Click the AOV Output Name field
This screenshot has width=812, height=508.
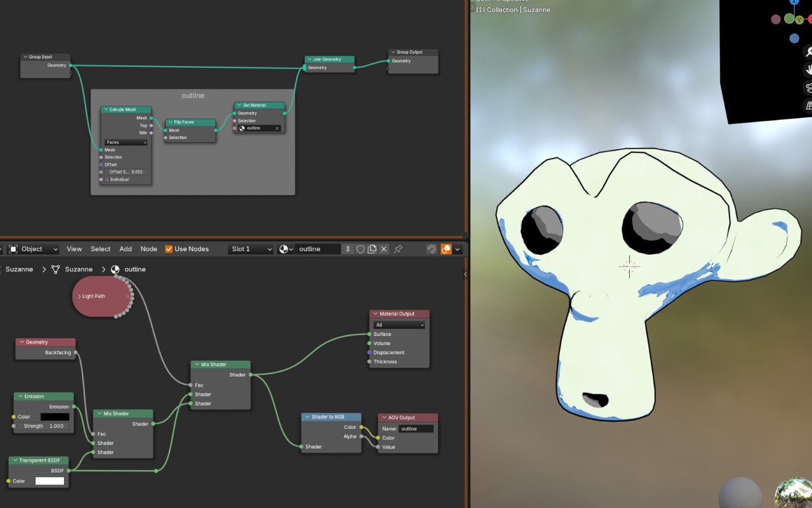tap(416, 429)
